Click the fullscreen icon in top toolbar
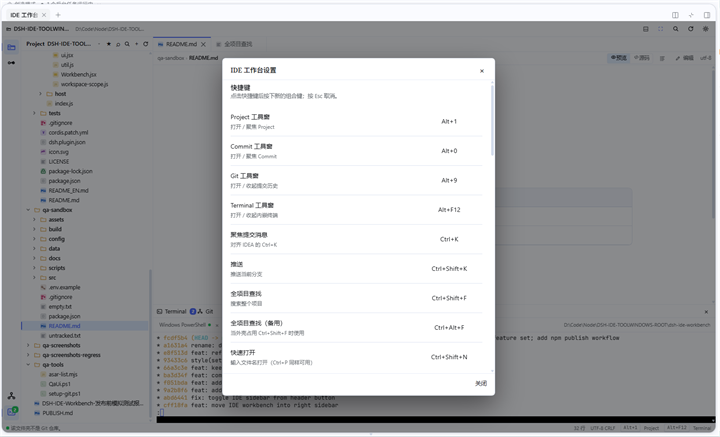Image resolution: width=720 pixels, height=437 pixels. pyautogui.click(x=660, y=29)
